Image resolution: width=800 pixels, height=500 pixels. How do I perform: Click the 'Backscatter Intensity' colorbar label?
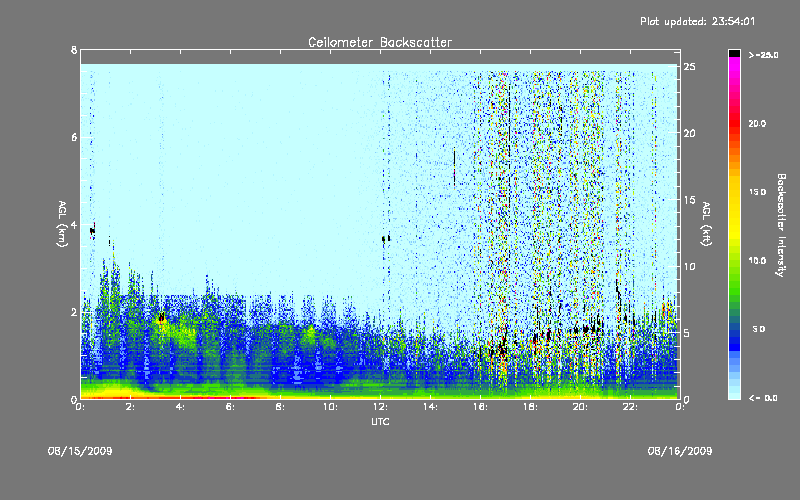[781, 225]
